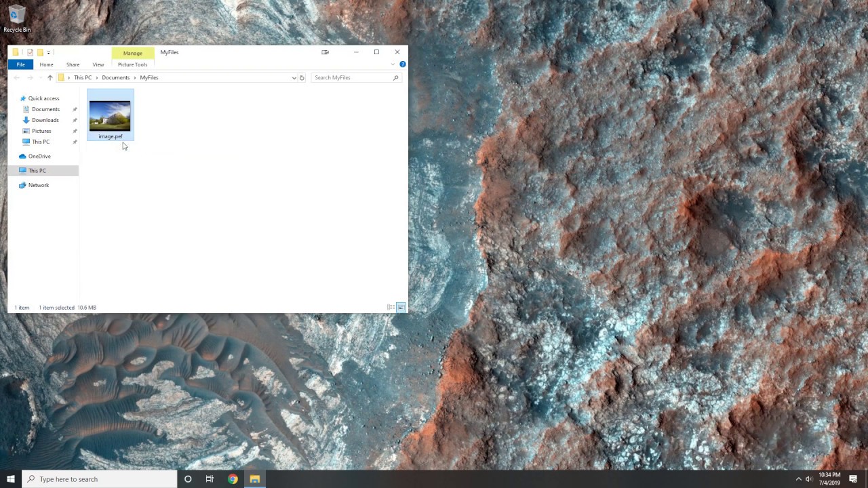Screen dimensions: 868x488
Task: Open the Windows Start menu
Action: [x=11, y=479]
